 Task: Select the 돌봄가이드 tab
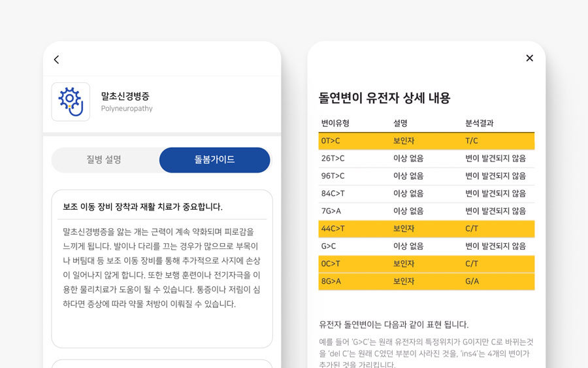point(214,159)
